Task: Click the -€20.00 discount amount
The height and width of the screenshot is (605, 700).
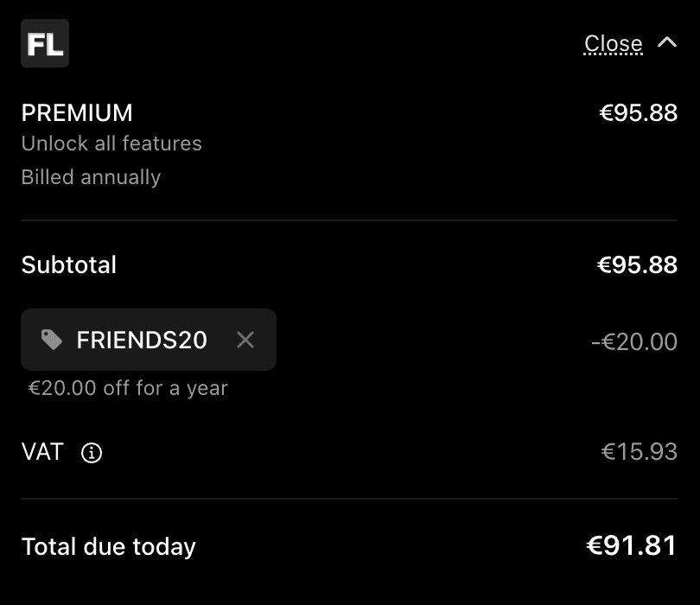Action: [x=633, y=341]
